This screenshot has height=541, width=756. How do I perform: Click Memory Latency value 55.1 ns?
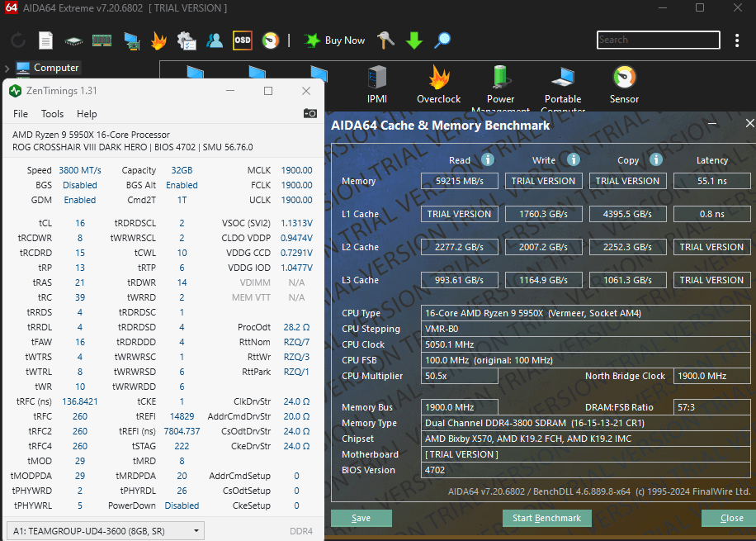(711, 181)
